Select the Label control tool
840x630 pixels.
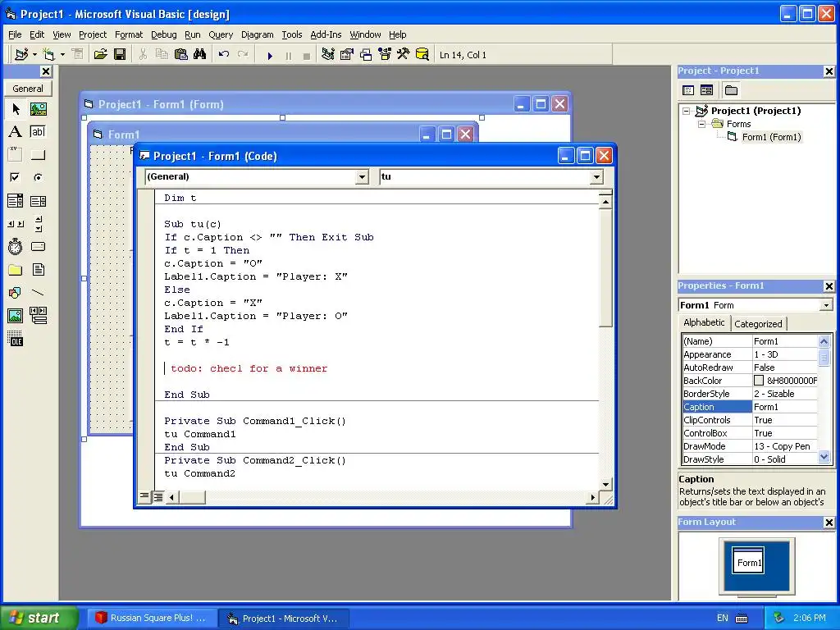(x=16, y=132)
